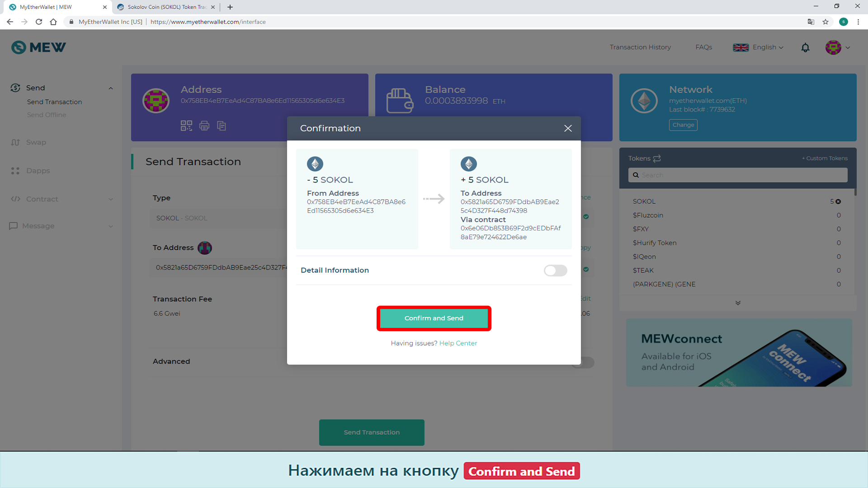Expand the Contract sidebar section
Screen dimensions: 868x488
(x=111, y=199)
